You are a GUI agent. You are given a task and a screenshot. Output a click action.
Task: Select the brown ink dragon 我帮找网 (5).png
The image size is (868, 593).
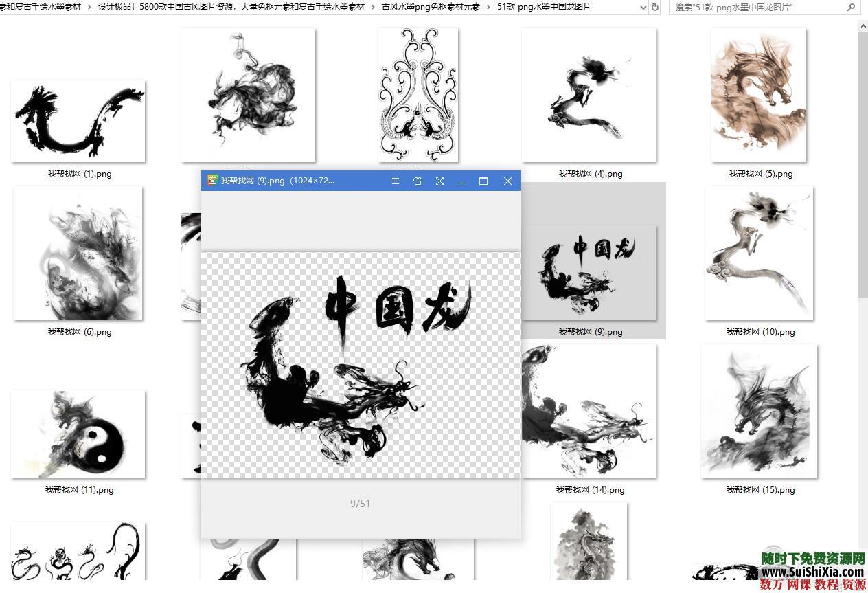pyautogui.click(x=759, y=96)
